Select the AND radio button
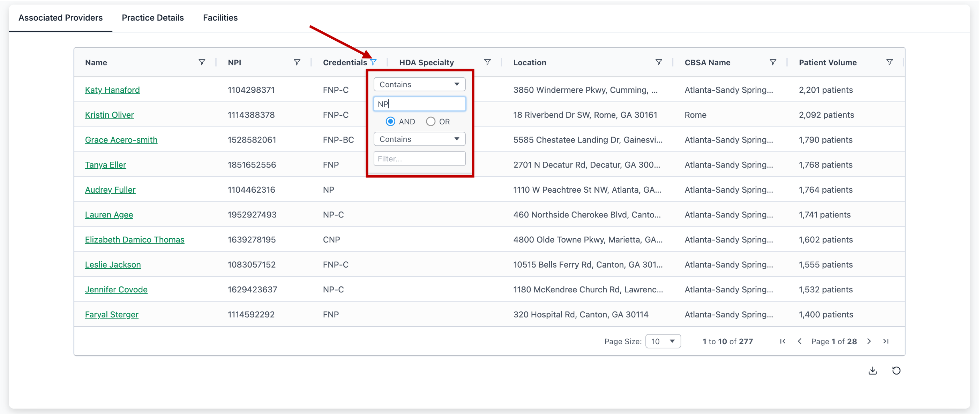 (x=390, y=122)
